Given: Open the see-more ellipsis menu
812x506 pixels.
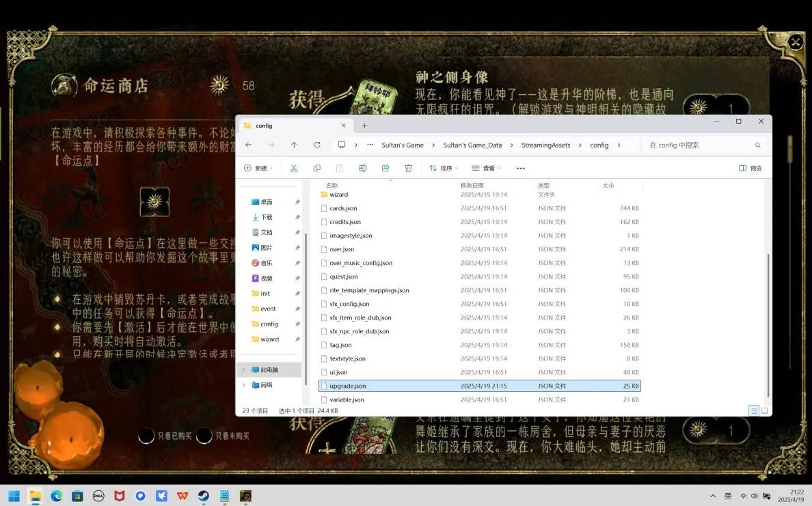Looking at the screenshot, I should tap(520, 167).
